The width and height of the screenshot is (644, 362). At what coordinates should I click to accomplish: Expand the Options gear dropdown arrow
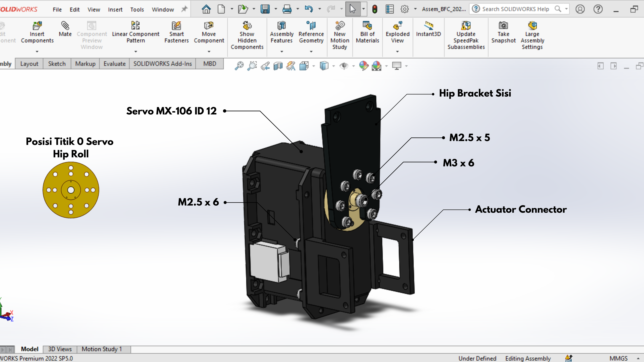pyautogui.click(x=415, y=9)
